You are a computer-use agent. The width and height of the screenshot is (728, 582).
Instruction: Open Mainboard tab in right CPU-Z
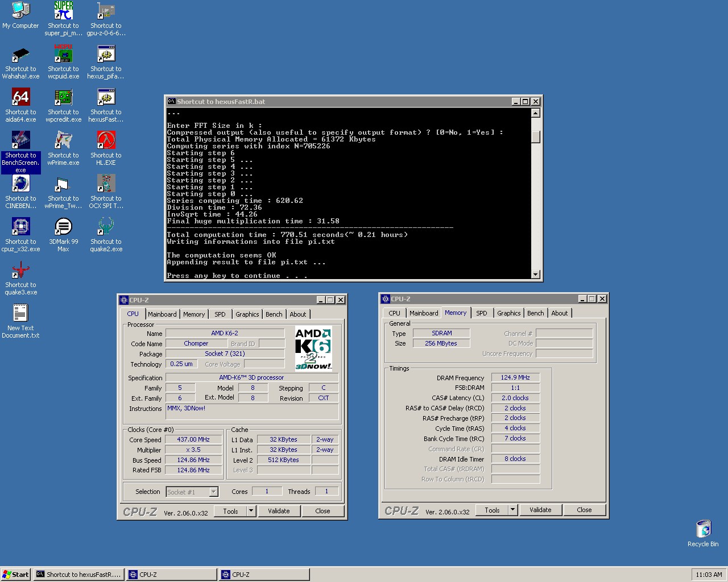tap(424, 313)
